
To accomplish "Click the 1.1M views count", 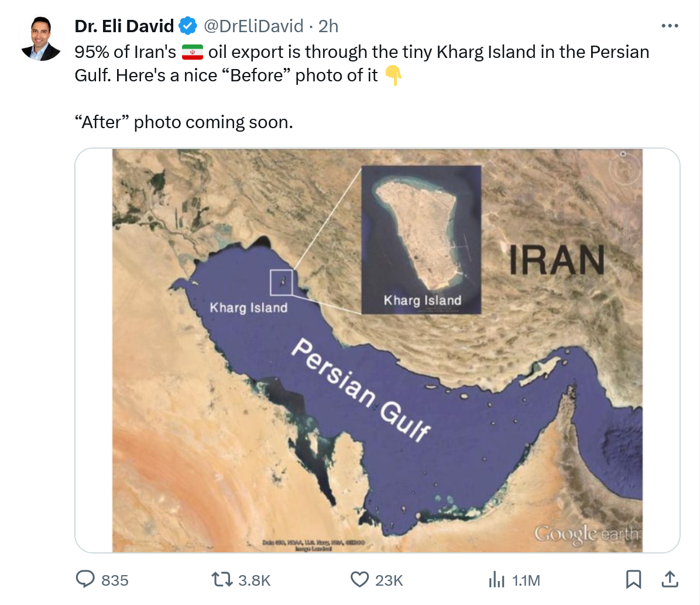I will tap(526, 580).
